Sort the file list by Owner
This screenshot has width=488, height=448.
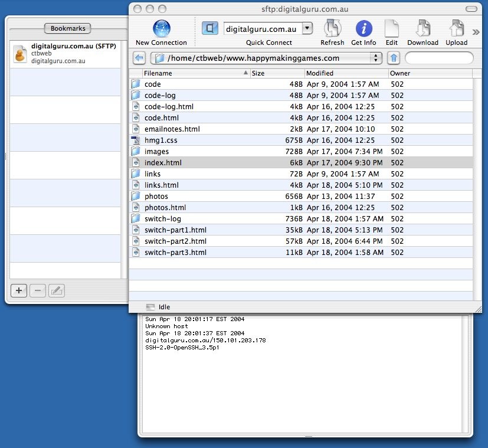(x=430, y=73)
